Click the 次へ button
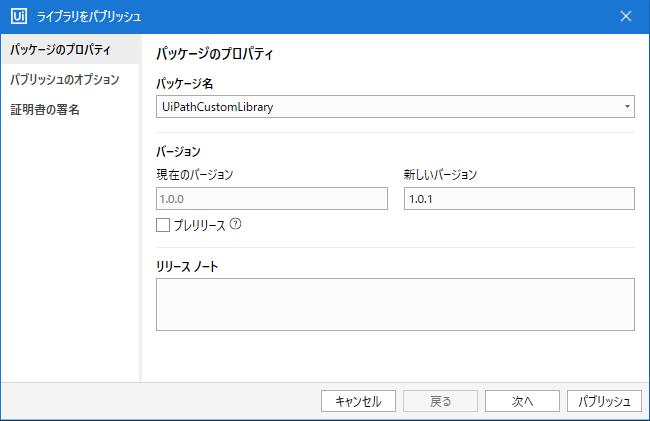 [x=522, y=401]
